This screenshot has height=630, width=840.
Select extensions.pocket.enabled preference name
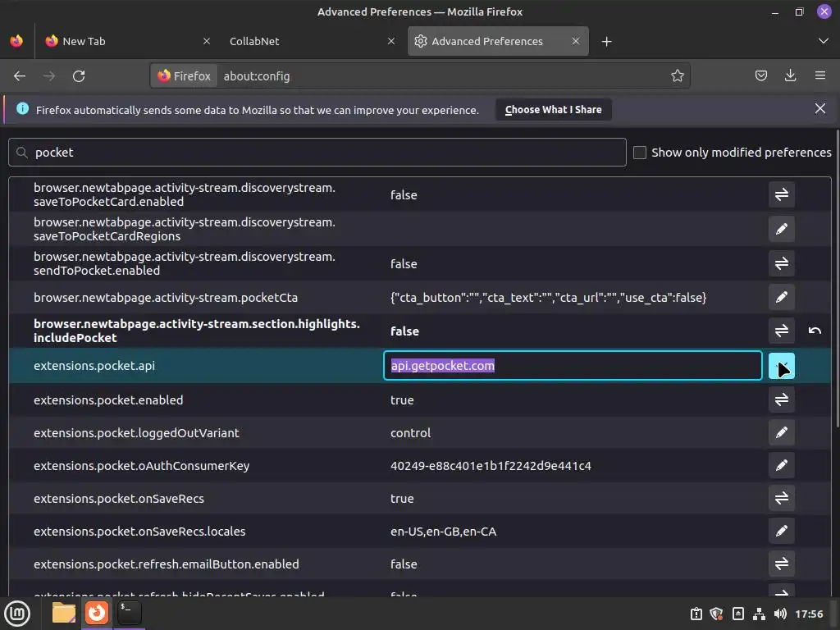pos(108,400)
